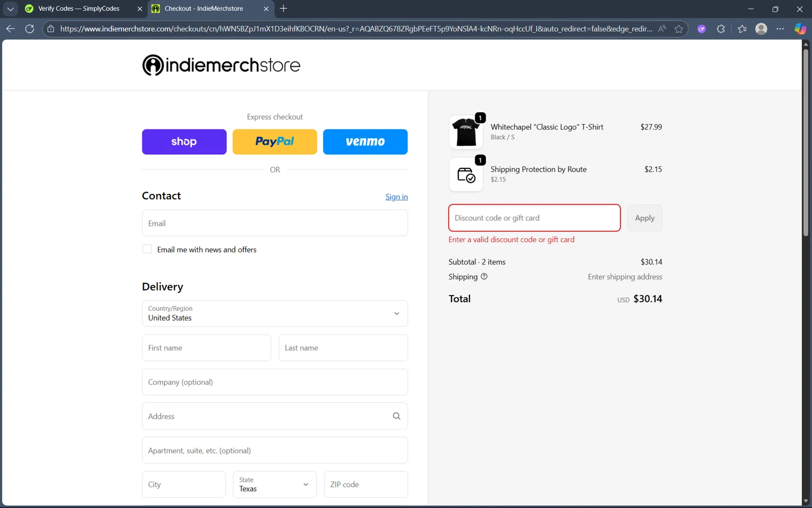Screen dimensions: 812x508
Task: Click the Shipping info question mark icon
Action: pyautogui.click(x=484, y=276)
